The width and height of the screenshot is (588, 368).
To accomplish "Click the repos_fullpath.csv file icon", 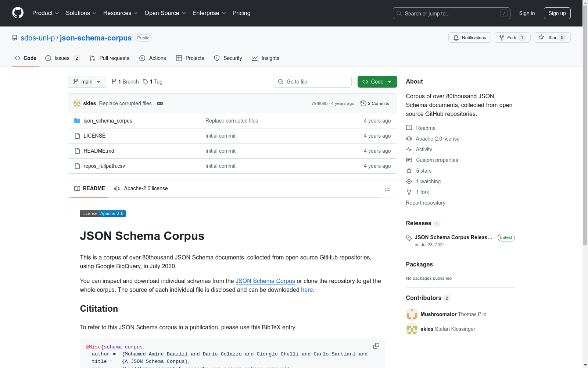I will point(77,166).
